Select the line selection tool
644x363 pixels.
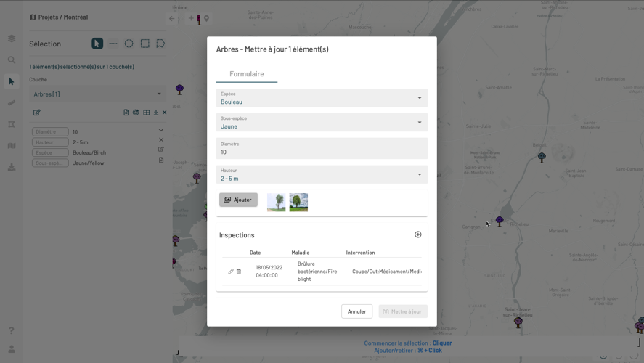pos(113,44)
